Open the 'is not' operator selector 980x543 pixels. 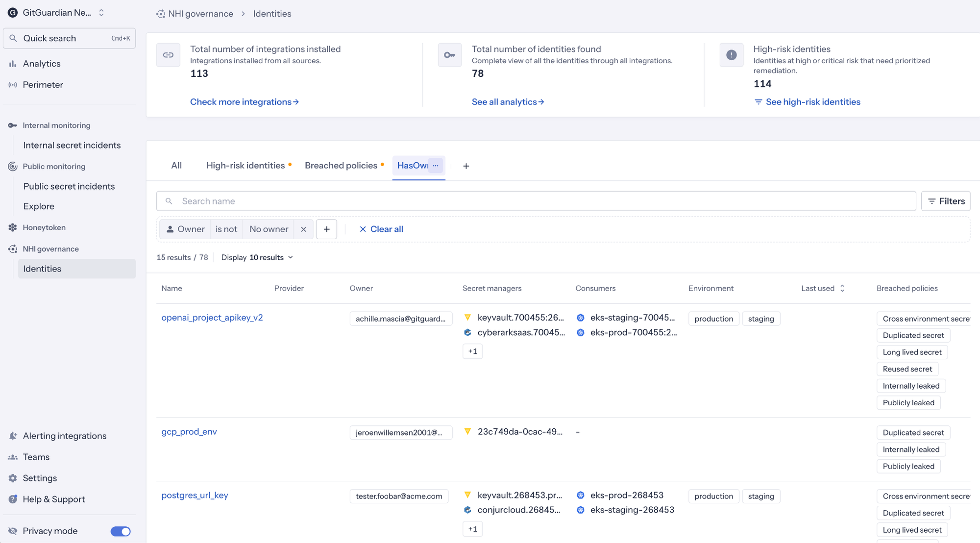[x=226, y=229]
